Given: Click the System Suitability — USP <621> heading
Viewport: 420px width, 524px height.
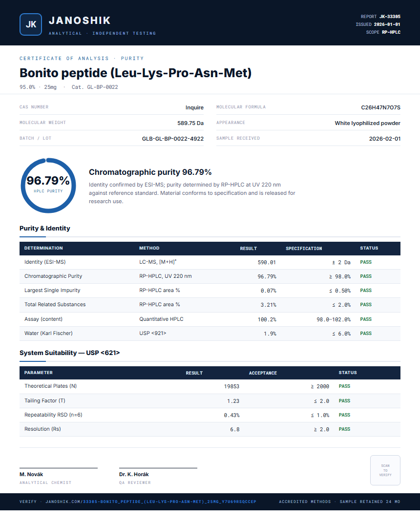Looking at the screenshot, I should tap(69, 353).
